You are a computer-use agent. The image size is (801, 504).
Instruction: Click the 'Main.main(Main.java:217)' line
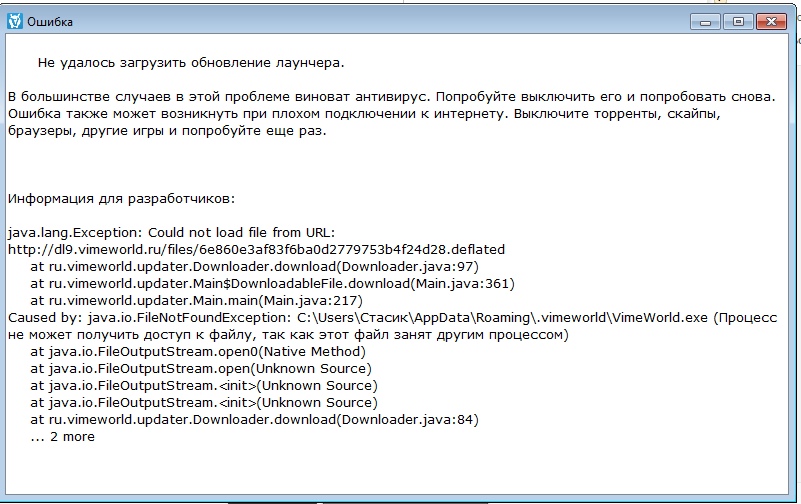point(196,300)
